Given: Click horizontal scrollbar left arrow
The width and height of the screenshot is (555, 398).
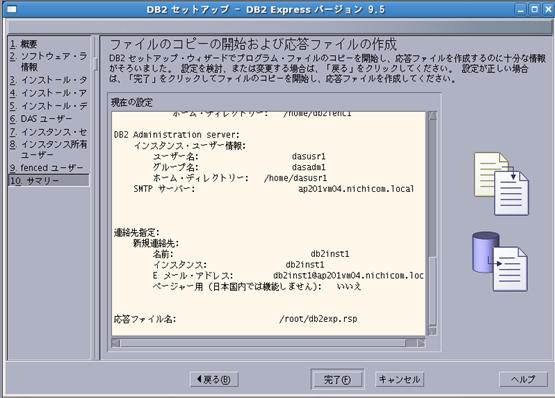Looking at the screenshot, I should pyautogui.click(x=116, y=343).
